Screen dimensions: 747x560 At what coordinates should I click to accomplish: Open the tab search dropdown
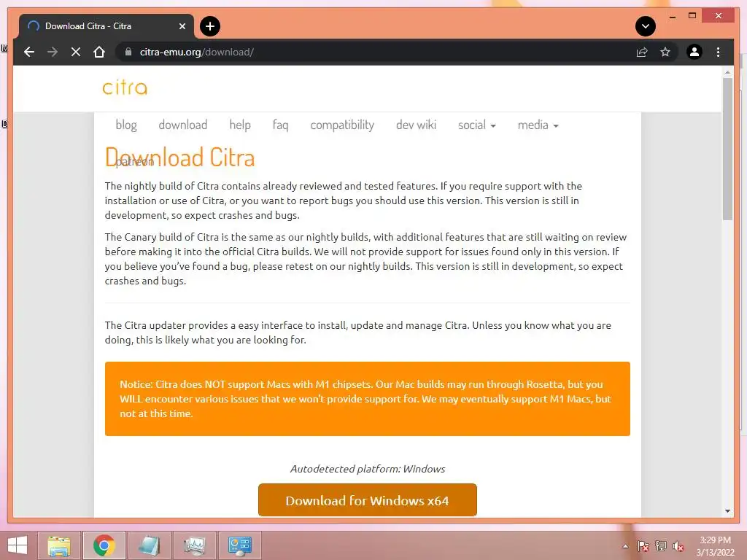click(646, 26)
